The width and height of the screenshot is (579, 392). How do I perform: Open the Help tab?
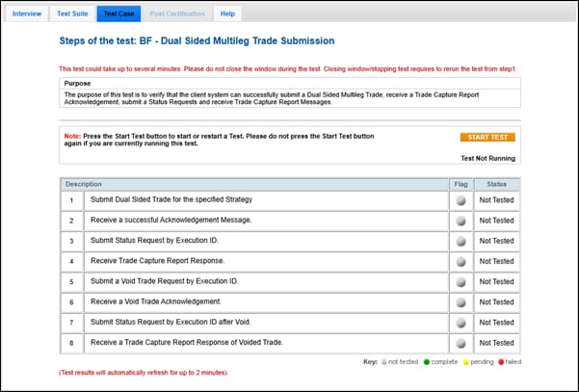click(x=227, y=14)
